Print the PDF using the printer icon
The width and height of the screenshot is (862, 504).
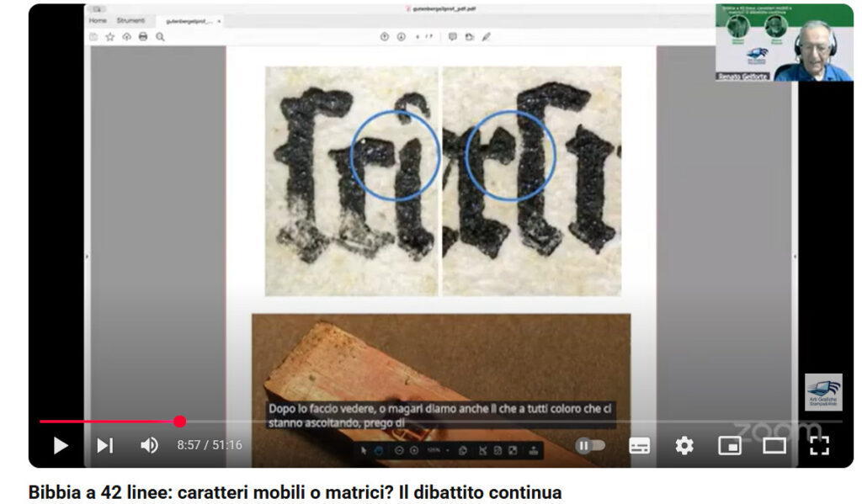[142, 37]
